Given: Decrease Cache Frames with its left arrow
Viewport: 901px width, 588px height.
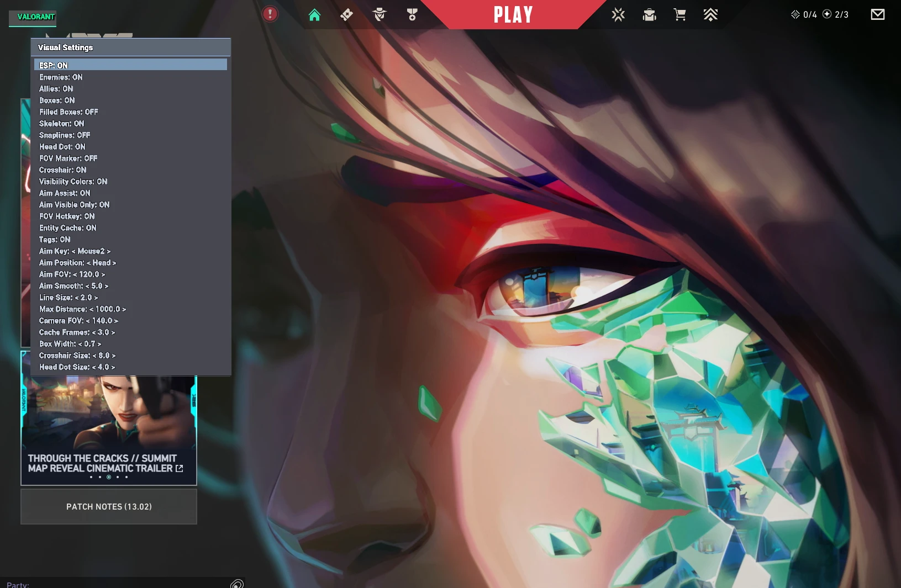Looking at the screenshot, I should 94,332.
